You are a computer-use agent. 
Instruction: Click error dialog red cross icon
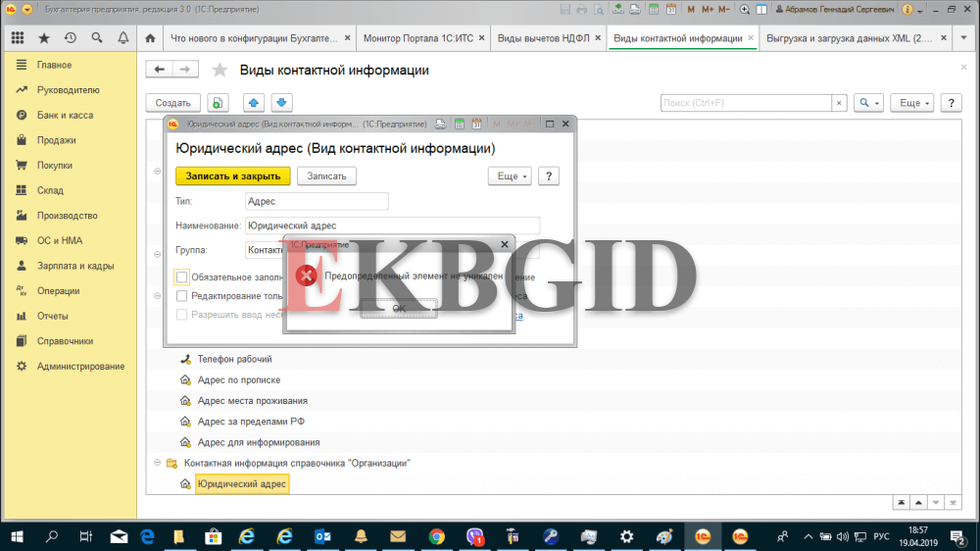(306, 275)
